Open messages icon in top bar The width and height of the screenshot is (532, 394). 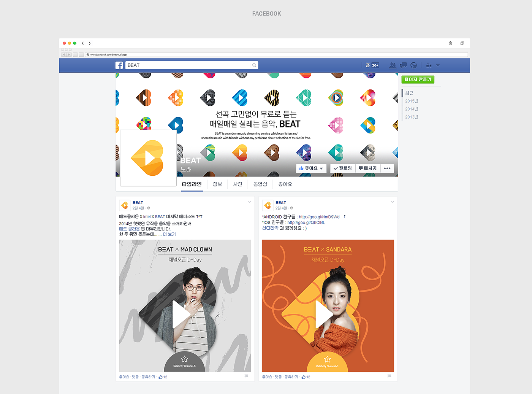tap(403, 65)
